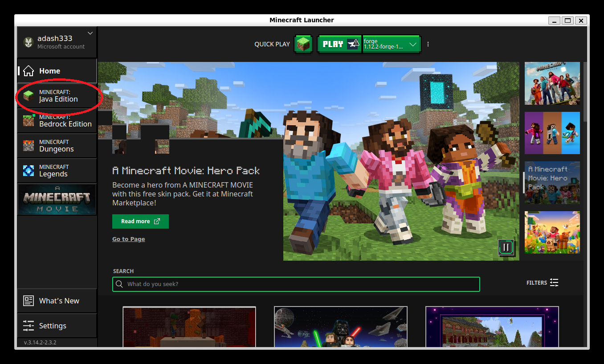604x364 pixels.
Task: Click the Home house icon
Action: (29, 71)
